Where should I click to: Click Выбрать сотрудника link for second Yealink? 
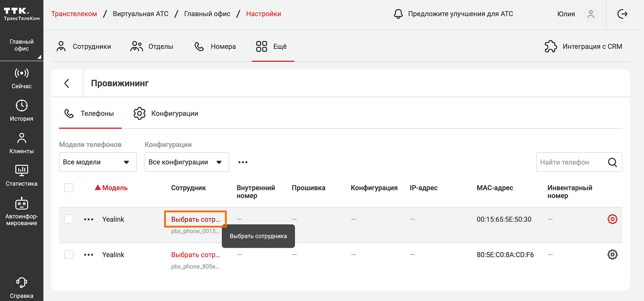point(195,255)
